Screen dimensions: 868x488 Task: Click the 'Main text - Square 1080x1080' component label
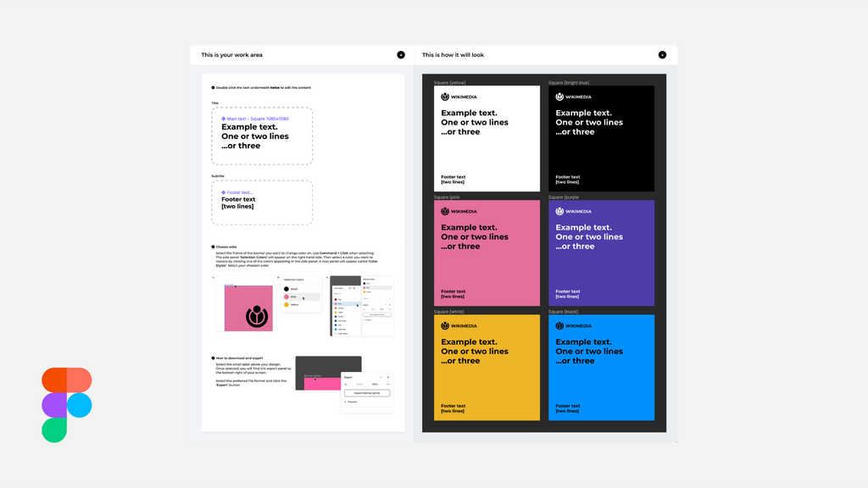(255, 119)
